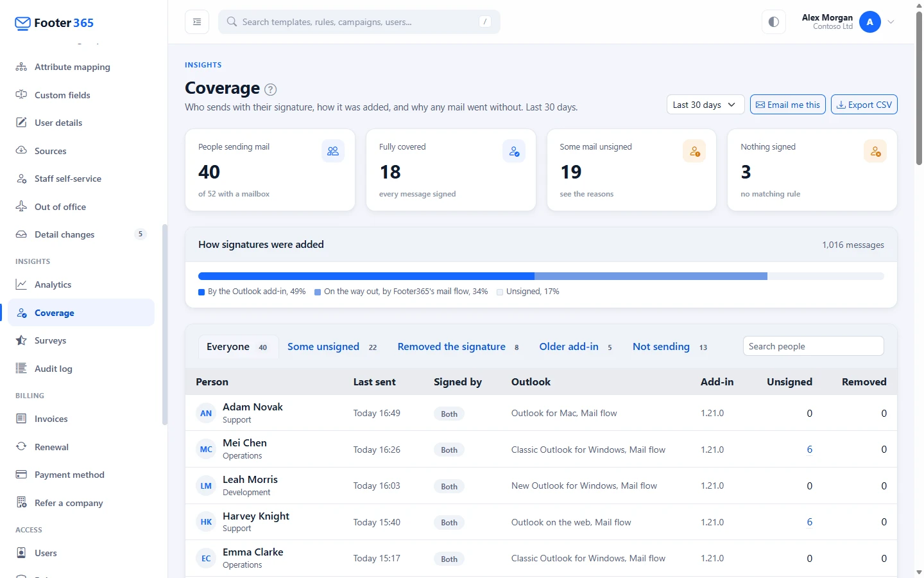Switch to the Some unsigned tab
Image resolution: width=924 pixels, height=578 pixels.
click(x=332, y=347)
